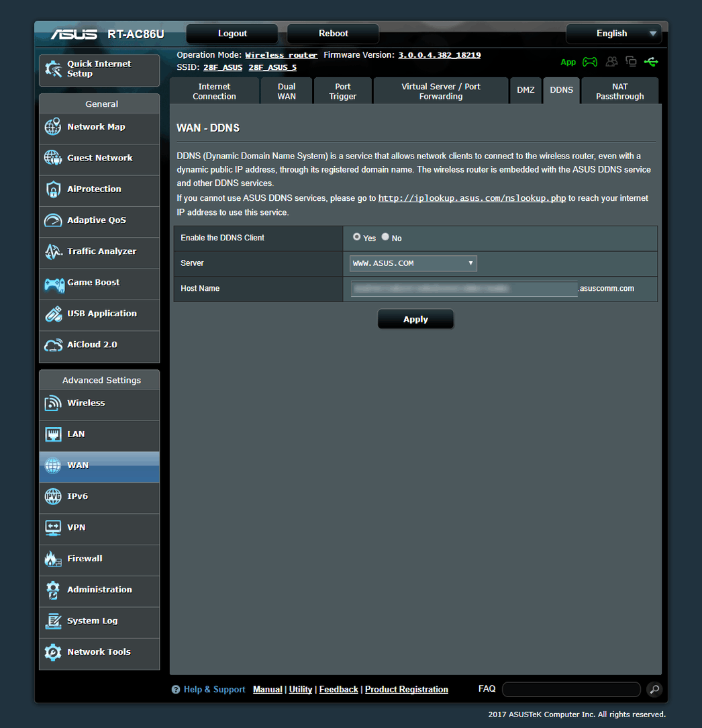The width and height of the screenshot is (702, 728).
Task: Click the network clients status icon
Action: pyautogui.click(x=631, y=61)
